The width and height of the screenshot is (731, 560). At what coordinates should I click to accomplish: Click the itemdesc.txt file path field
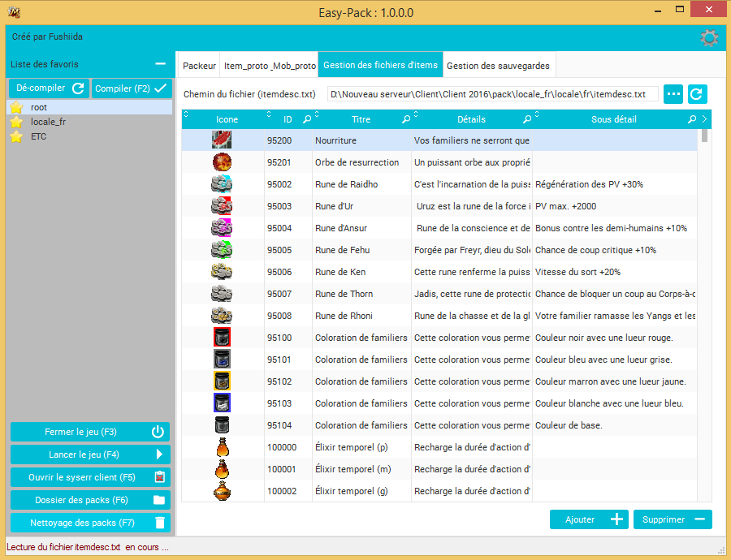coord(493,94)
